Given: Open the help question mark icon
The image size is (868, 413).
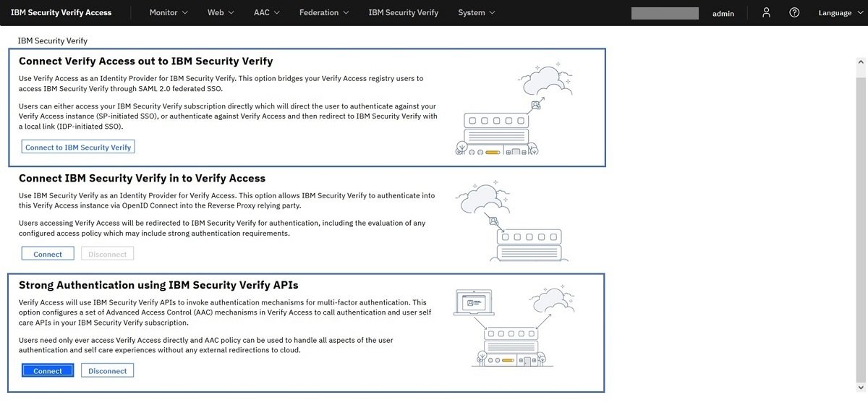Looking at the screenshot, I should [x=794, y=12].
